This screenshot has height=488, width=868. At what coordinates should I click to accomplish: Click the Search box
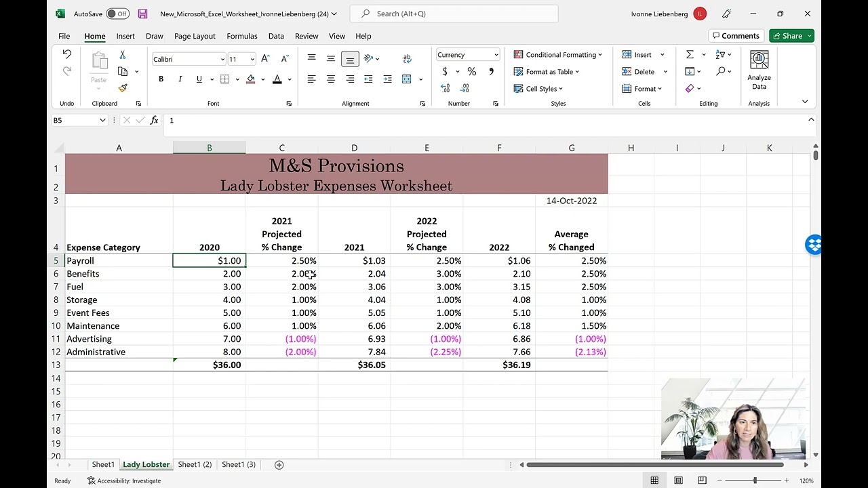[454, 14]
